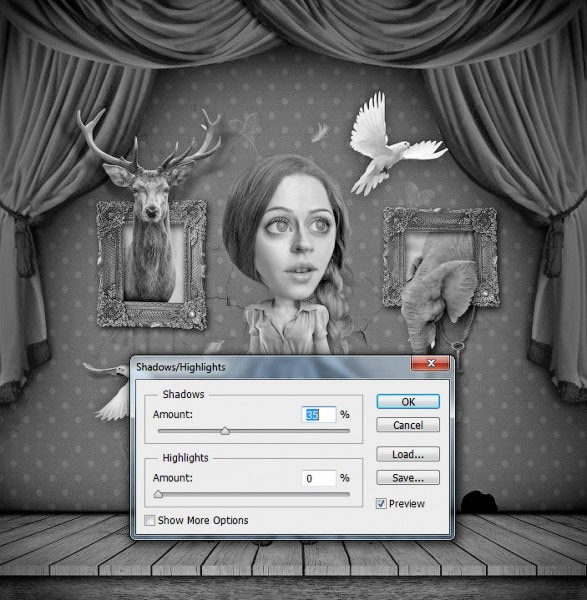The image size is (587, 600).
Task: Enable Show More Options checkbox
Action: click(150, 520)
